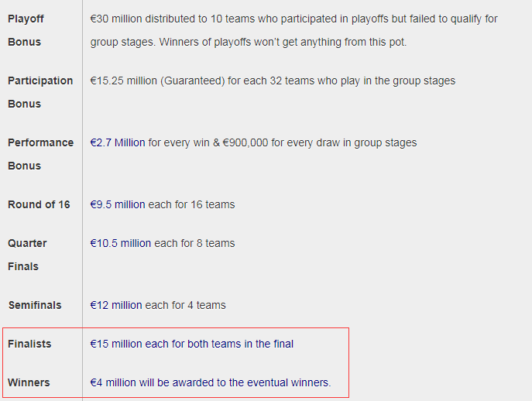Select the "Winners" row label
The height and width of the screenshot is (401, 532).
click(x=29, y=382)
